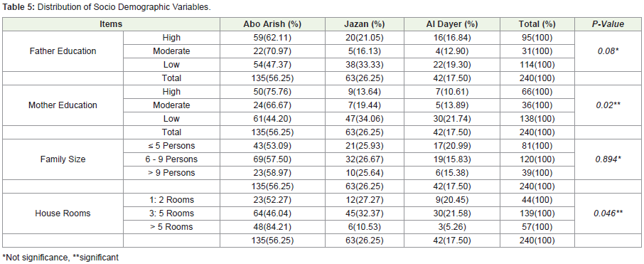Select the > 5 Rooms subcategory cell

click(171, 227)
